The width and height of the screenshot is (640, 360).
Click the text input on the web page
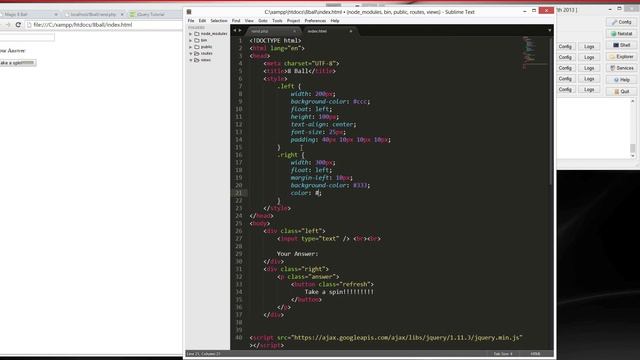coord(27,37)
